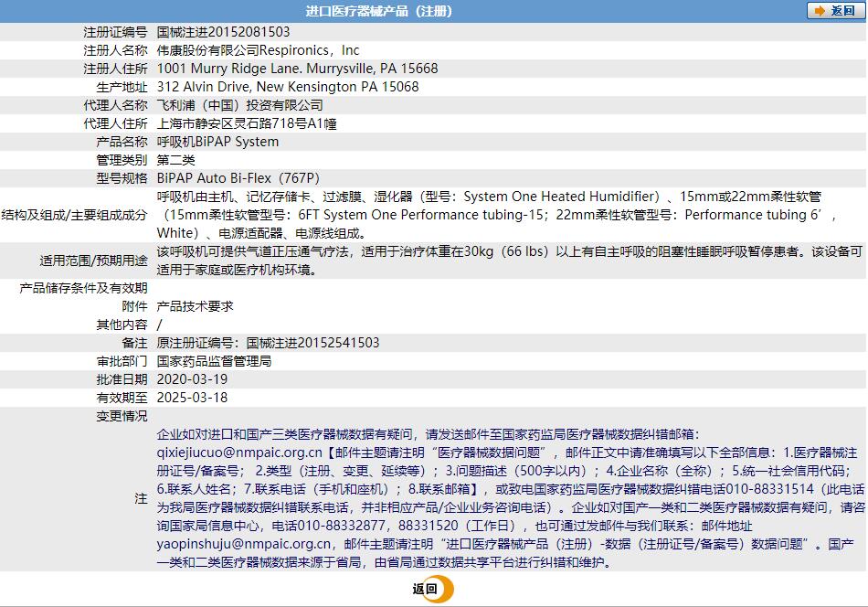Click the label 变更情况
The width and height of the screenshot is (868, 607).
pyautogui.click(x=122, y=416)
